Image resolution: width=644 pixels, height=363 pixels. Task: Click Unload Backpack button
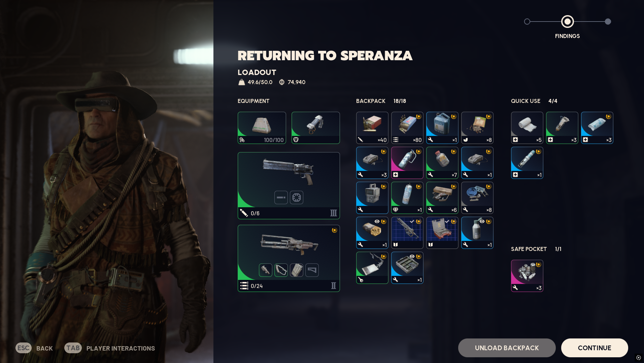pyautogui.click(x=507, y=348)
